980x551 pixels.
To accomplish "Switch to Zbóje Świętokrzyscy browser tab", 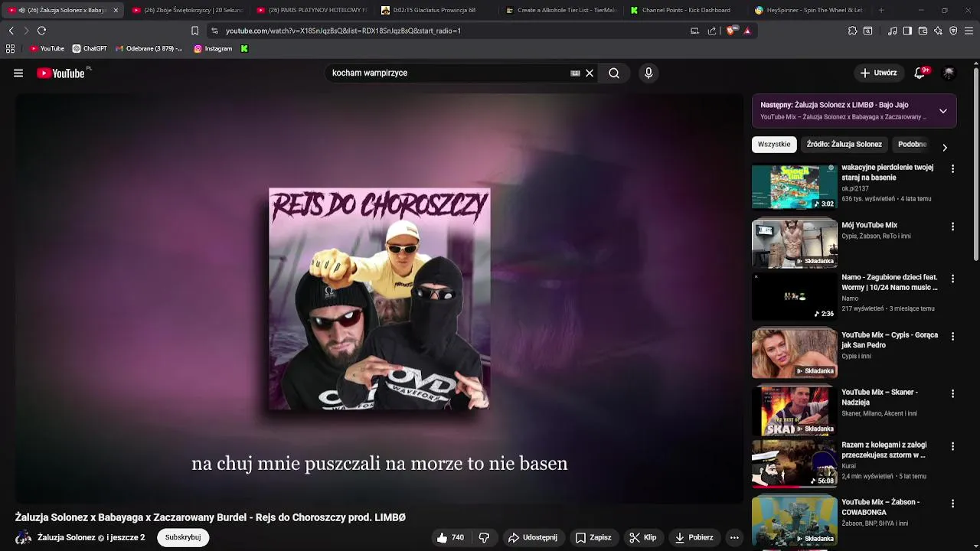I will (x=186, y=11).
